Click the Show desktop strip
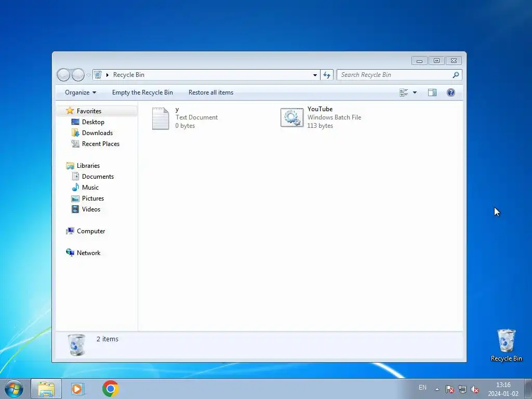The width and height of the screenshot is (532, 399). point(528,389)
